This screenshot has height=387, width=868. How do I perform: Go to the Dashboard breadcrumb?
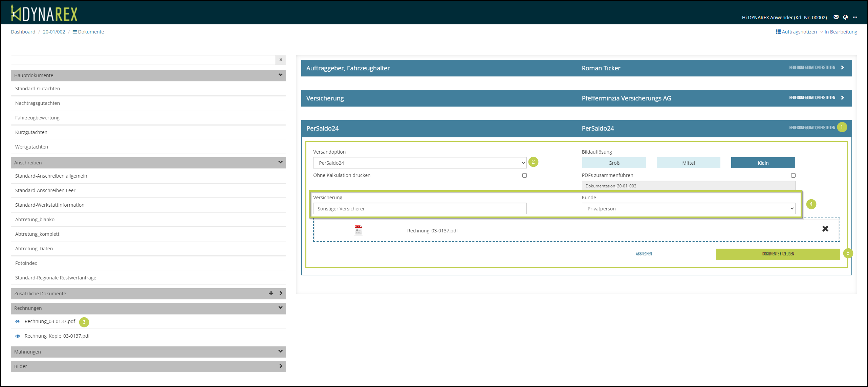23,32
